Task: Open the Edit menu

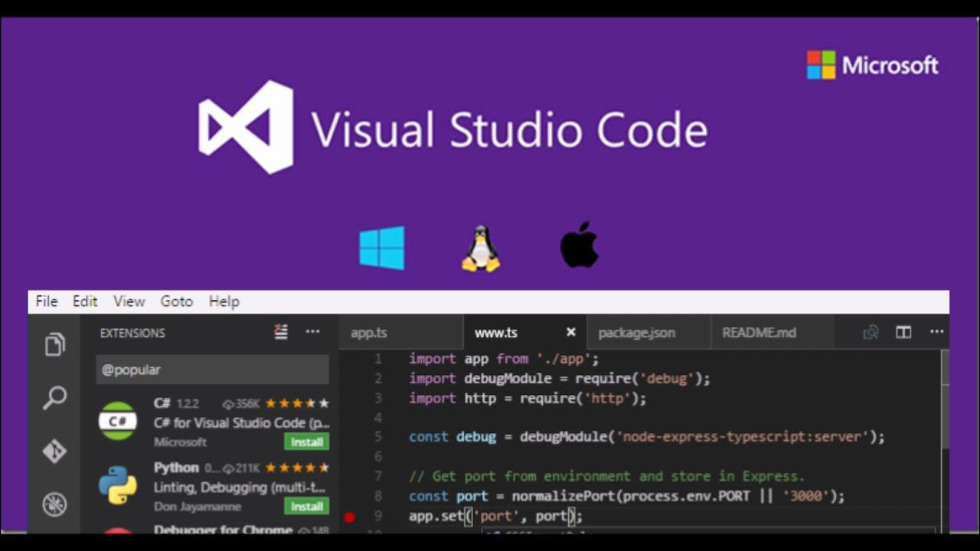Action: [85, 302]
